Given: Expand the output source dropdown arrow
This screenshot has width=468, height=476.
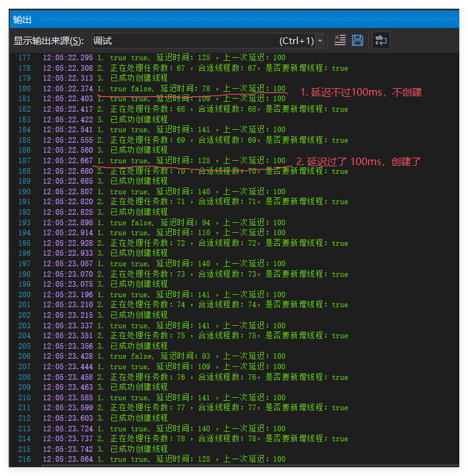Looking at the screenshot, I should click(320, 41).
